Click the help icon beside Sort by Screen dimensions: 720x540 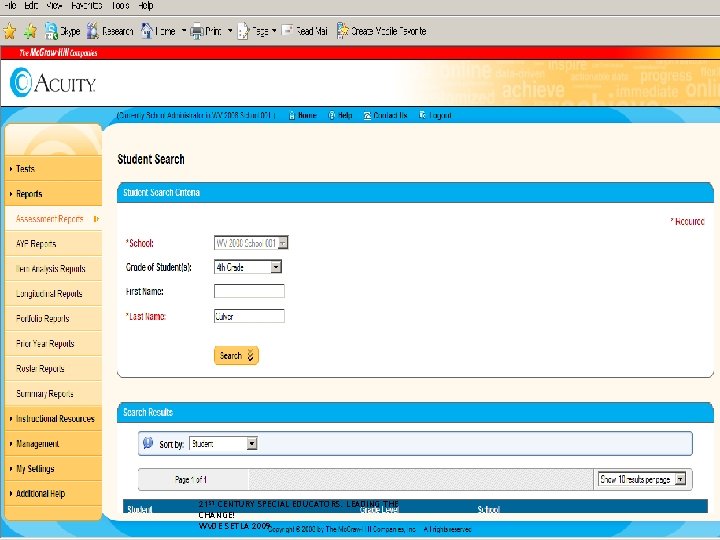pyautogui.click(x=148, y=443)
